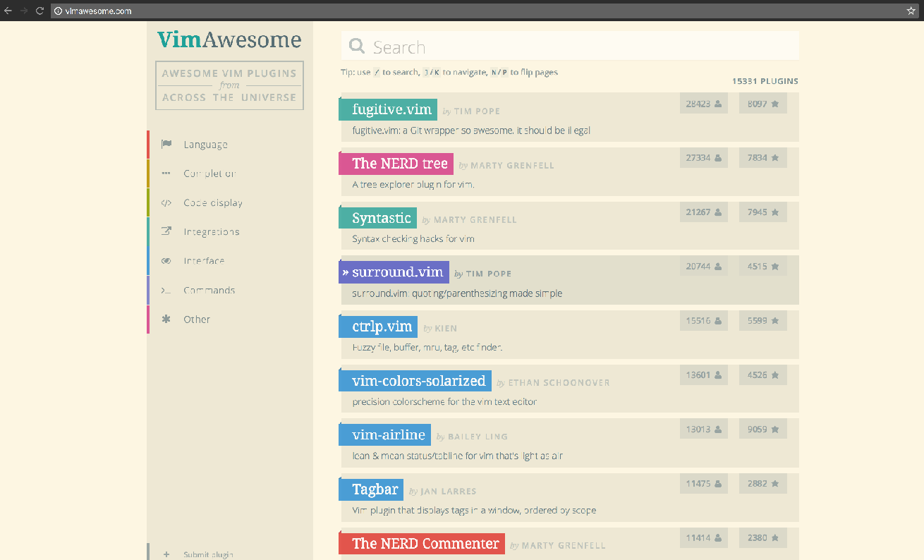
Task: Click the browser address bar URL
Action: click(x=98, y=11)
